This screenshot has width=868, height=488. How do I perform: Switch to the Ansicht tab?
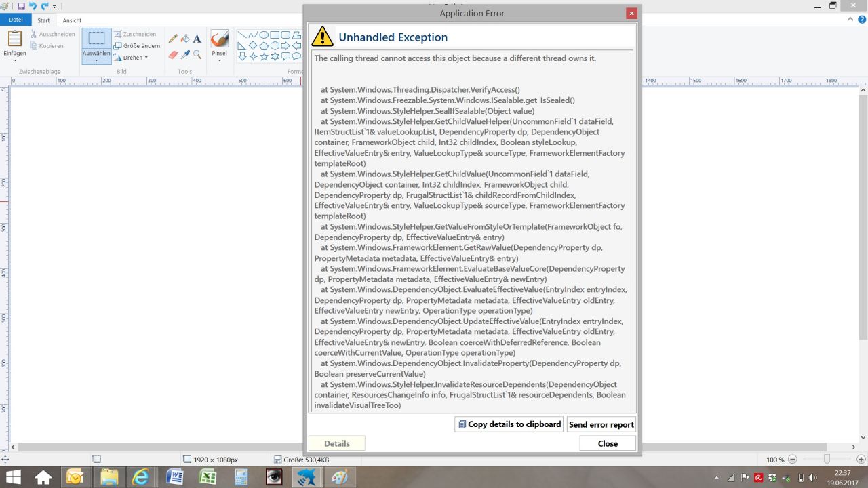coord(72,20)
